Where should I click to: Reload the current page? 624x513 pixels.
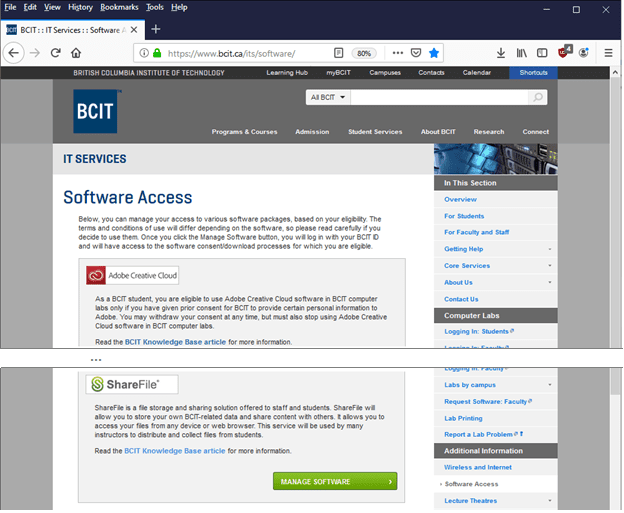tap(55, 53)
